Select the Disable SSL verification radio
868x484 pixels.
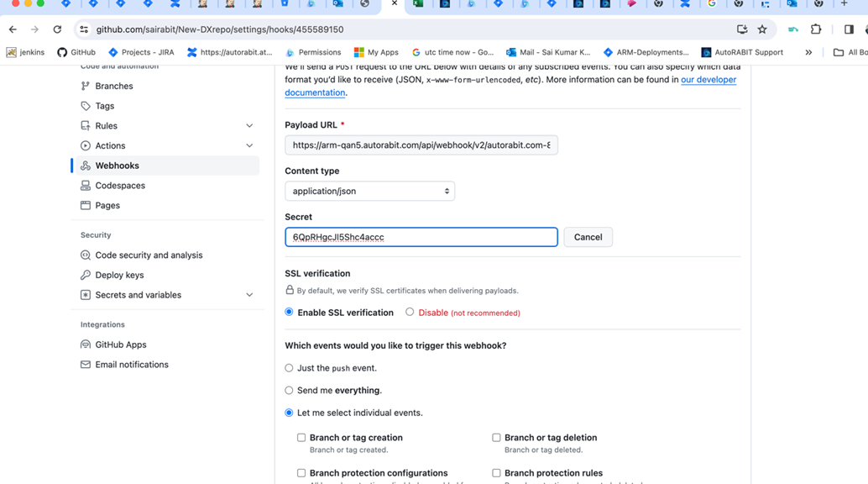pyautogui.click(x=410, y=312)
